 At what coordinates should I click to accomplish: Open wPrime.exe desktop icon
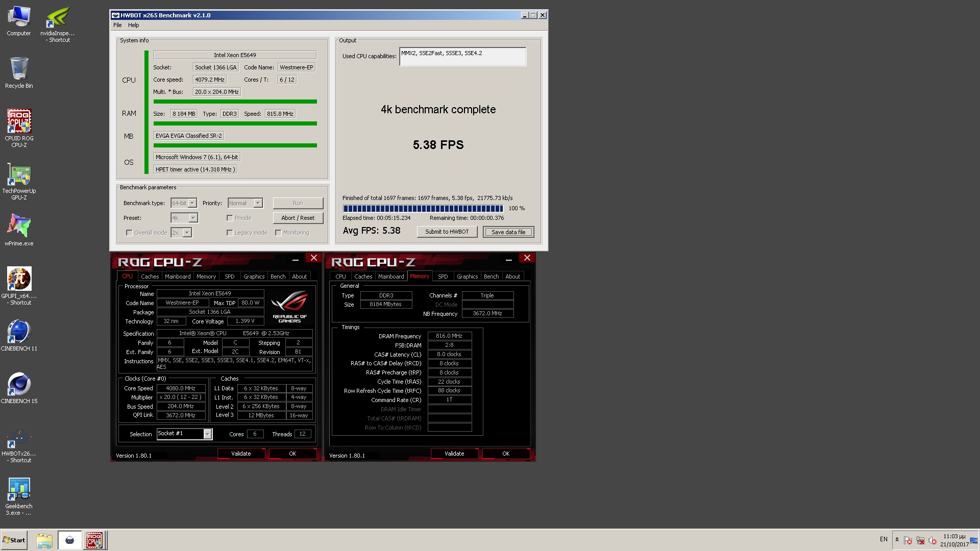click(19, 230)
